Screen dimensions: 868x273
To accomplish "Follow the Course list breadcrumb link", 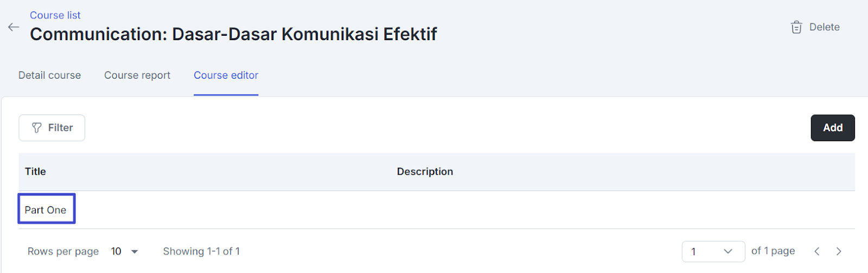I will click(55, 15).
